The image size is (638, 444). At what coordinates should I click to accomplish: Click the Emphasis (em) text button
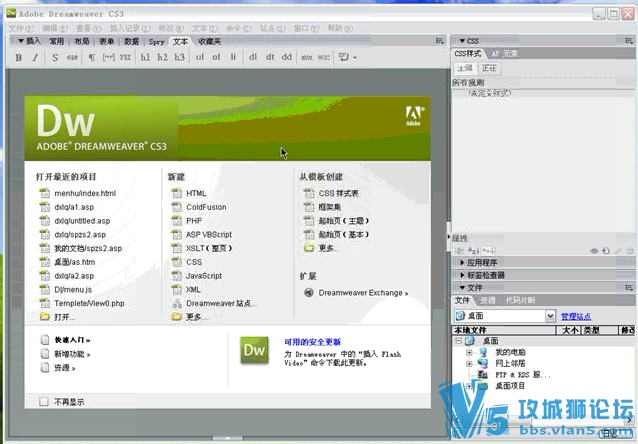[72, 57]
